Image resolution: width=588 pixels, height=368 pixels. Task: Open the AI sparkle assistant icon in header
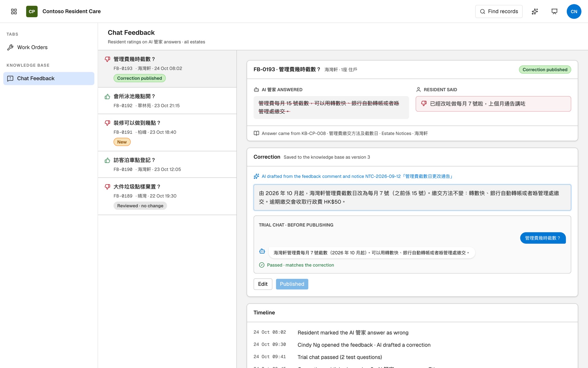[535, 11]
